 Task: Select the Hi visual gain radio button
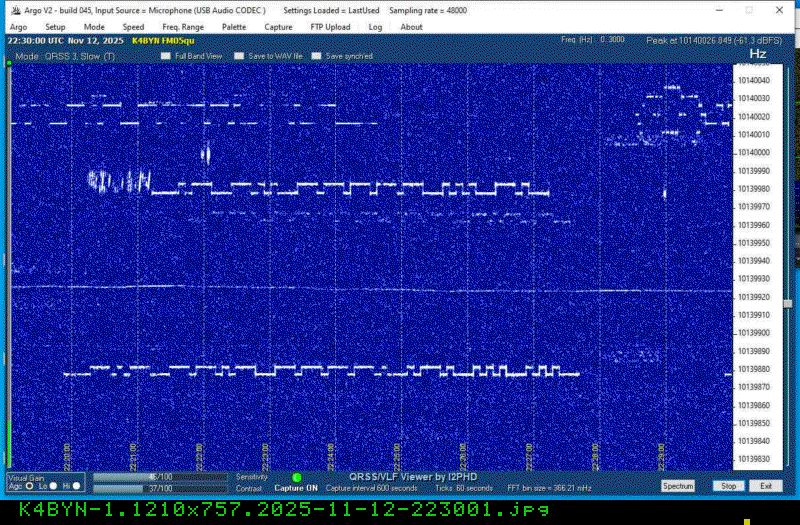pyautogui.click(x=78, y=486)
